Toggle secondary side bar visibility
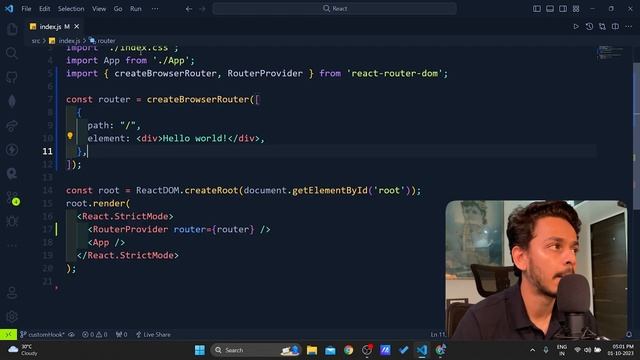The width and height of the screenshot is (640, 360). click(x=563, y=9)
